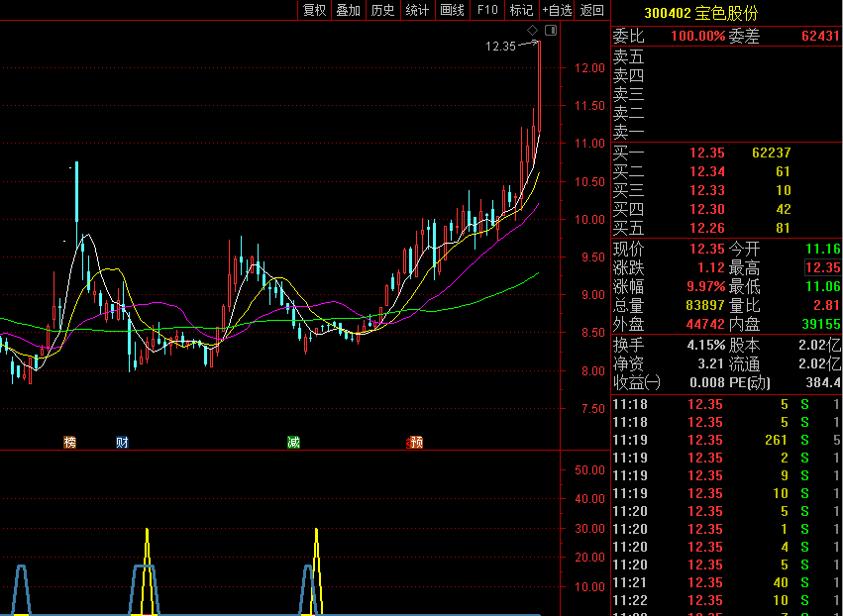Click 现价 value 12.35
The image size is (843, 616).
(x=707, y=249)
